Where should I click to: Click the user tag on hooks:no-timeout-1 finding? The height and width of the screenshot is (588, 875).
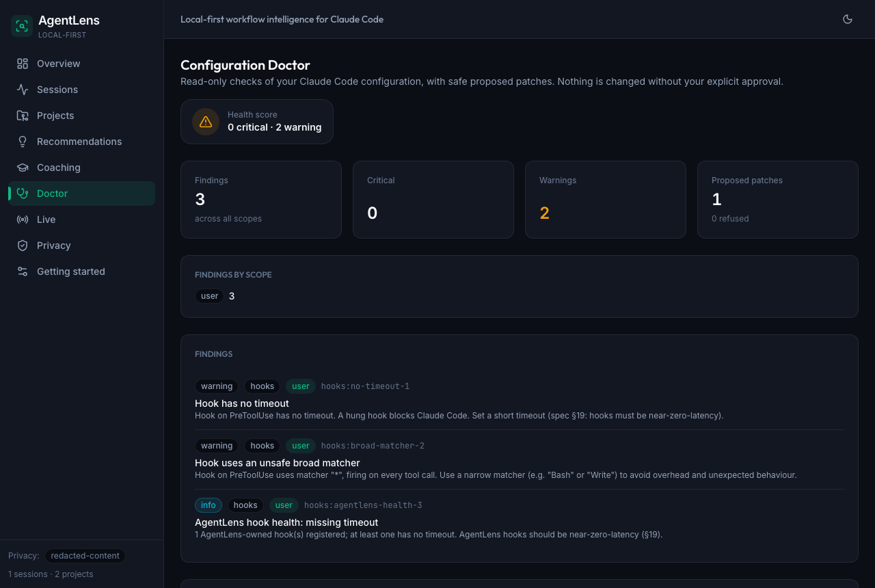(301, 386)
